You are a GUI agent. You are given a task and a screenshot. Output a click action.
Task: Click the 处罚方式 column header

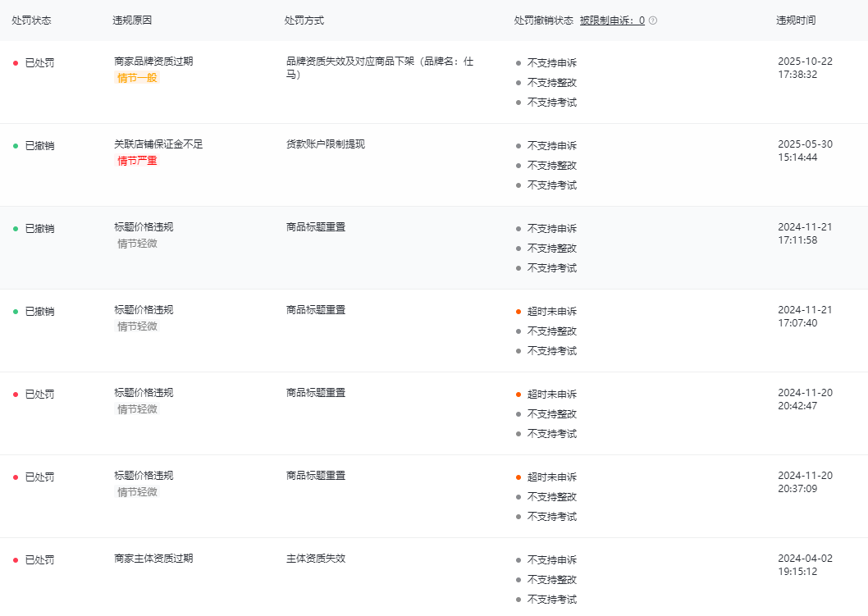[x=304, y=21]
